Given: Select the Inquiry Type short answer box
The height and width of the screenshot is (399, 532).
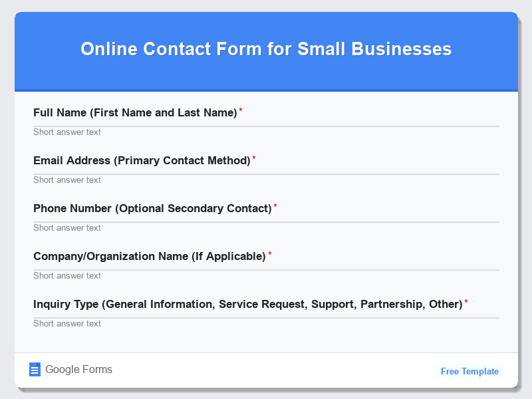Looking at the screenshot, I should [x=266, y=323].
